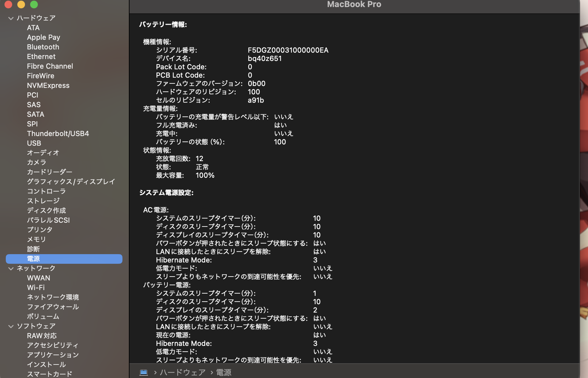Click the ソフトウェア sidebar heading
This screenshot has width=588, height=378.
36,326
